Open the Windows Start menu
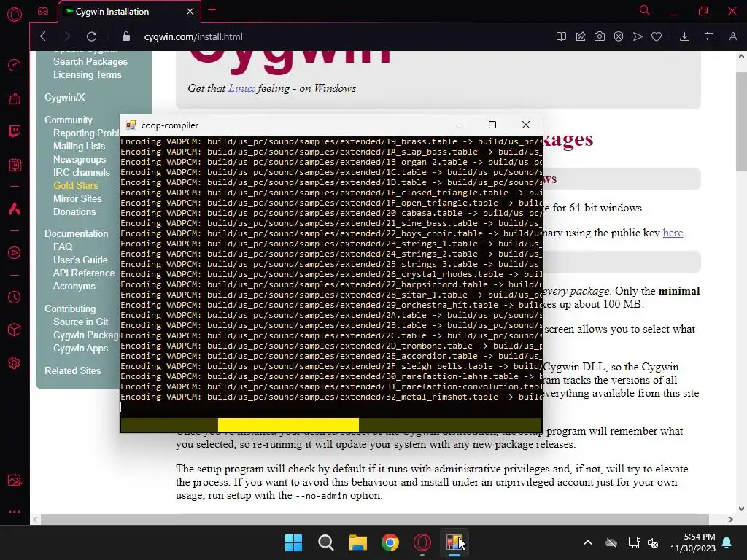Viewport: 747px width, 560px height. coord(293,542)
